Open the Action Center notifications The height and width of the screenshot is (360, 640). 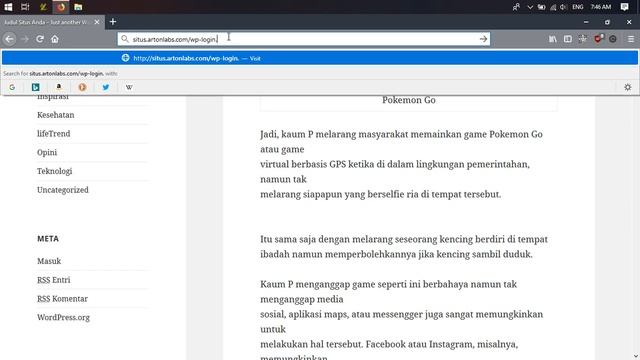[x=624, y=7]
